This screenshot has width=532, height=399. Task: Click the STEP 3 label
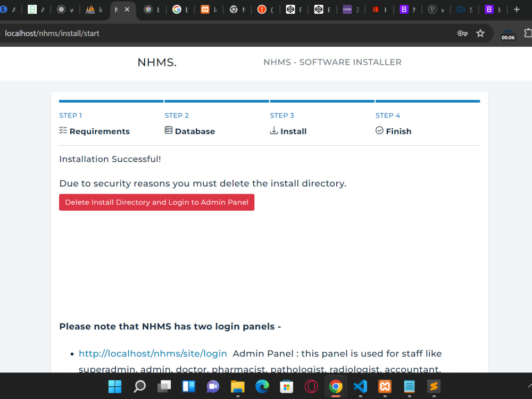282,115
